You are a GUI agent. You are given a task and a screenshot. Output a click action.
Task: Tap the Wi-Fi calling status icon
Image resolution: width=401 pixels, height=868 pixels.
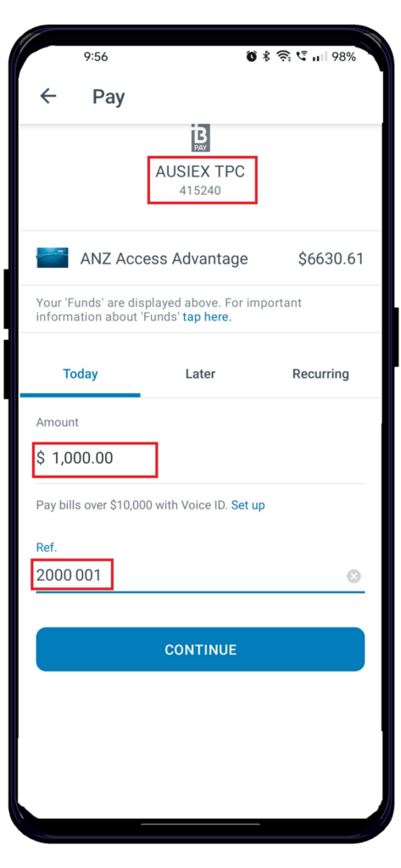pos(302,56)
